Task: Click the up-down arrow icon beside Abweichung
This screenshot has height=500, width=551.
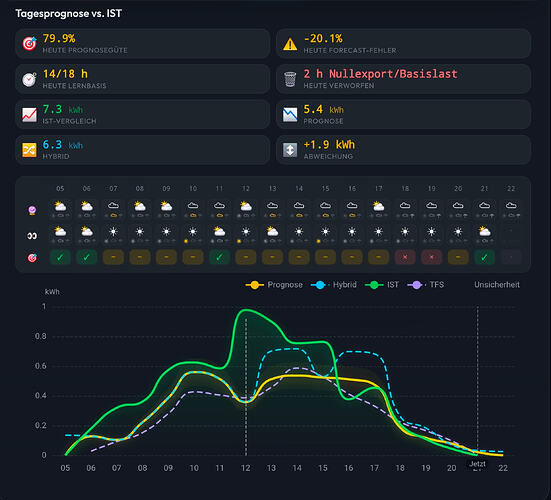Action: (290, 150)
